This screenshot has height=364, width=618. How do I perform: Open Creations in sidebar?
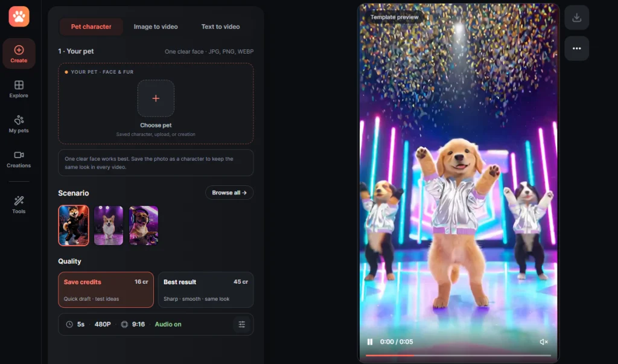(19, 159)
